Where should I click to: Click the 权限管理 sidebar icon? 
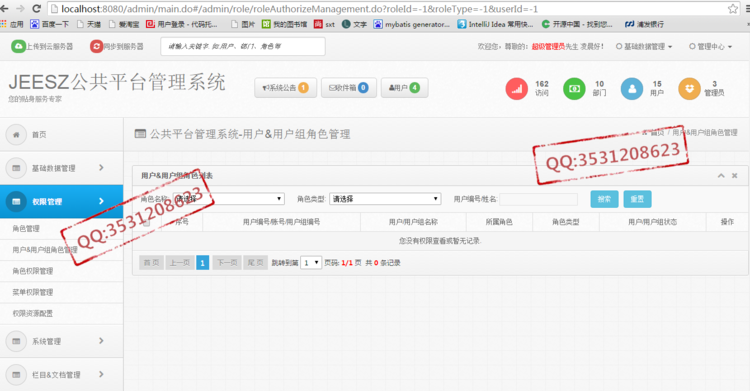point(16,201)
